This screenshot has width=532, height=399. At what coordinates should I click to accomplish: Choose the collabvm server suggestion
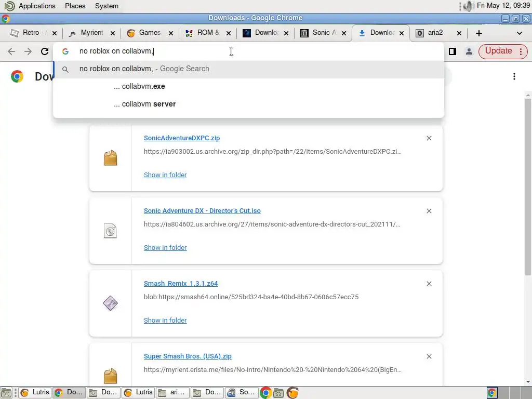(249, 104)
